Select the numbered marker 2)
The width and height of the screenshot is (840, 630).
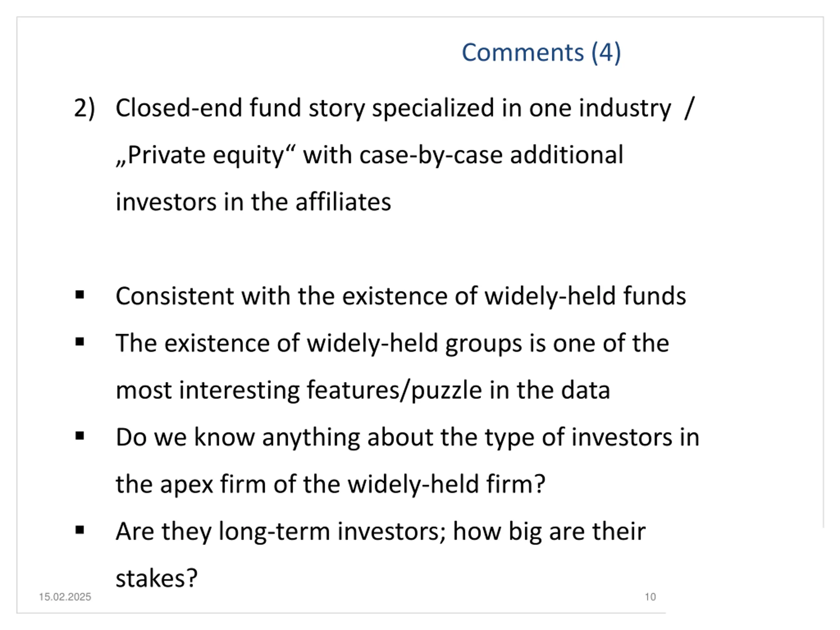[x=84, y=109]
